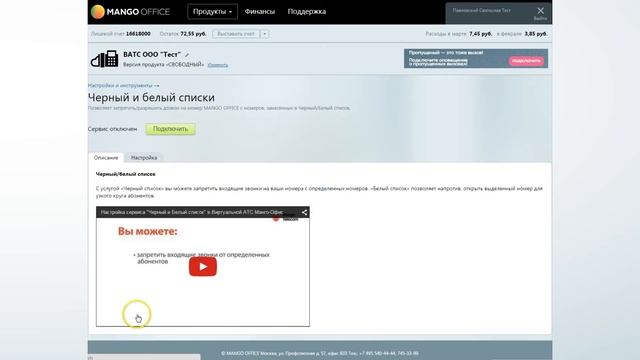The image size is (640, 360).
Task: Click the video share icon
Action: tap(304, 212)
